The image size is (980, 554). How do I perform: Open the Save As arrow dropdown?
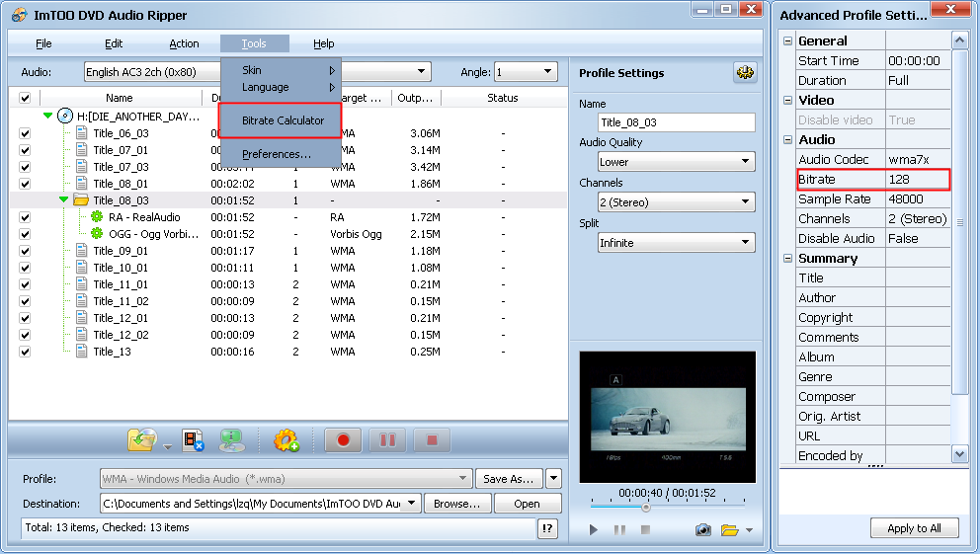554,478
